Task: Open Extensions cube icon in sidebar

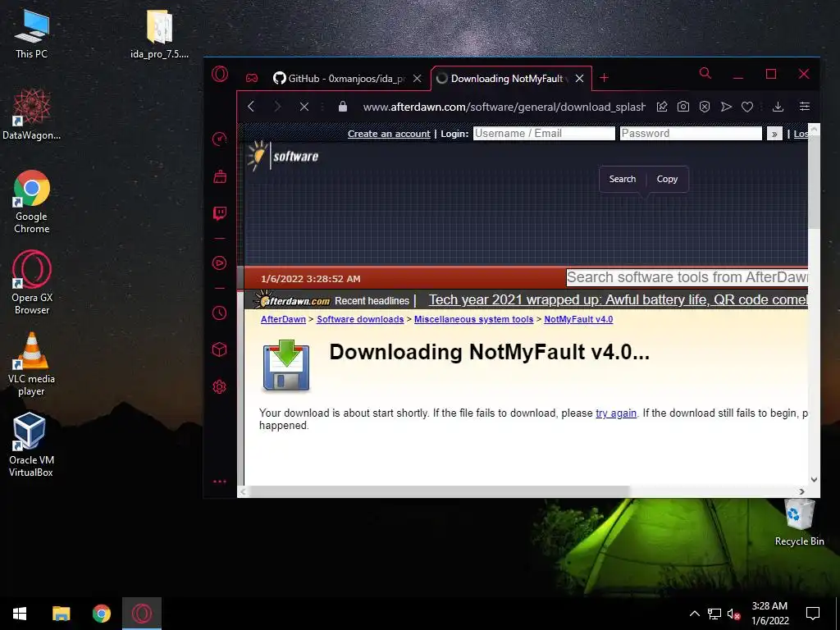Action: (220, 349)
